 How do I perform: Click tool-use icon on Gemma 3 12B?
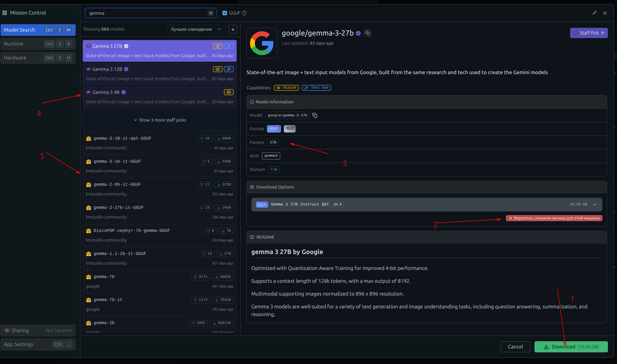point(229,69)
